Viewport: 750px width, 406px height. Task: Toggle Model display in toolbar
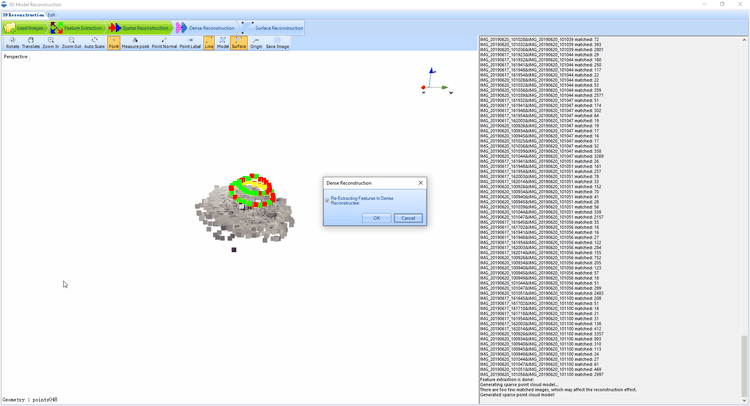pyautogui.click(x=223, y=43)
